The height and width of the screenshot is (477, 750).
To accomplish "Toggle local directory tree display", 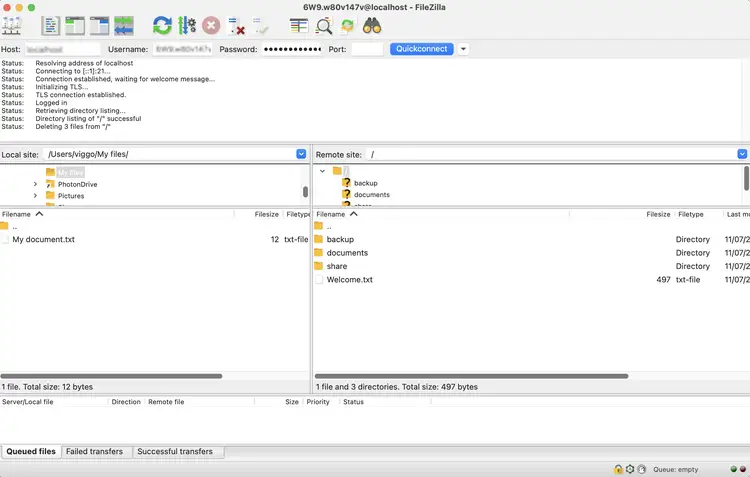I will [75, 26].
